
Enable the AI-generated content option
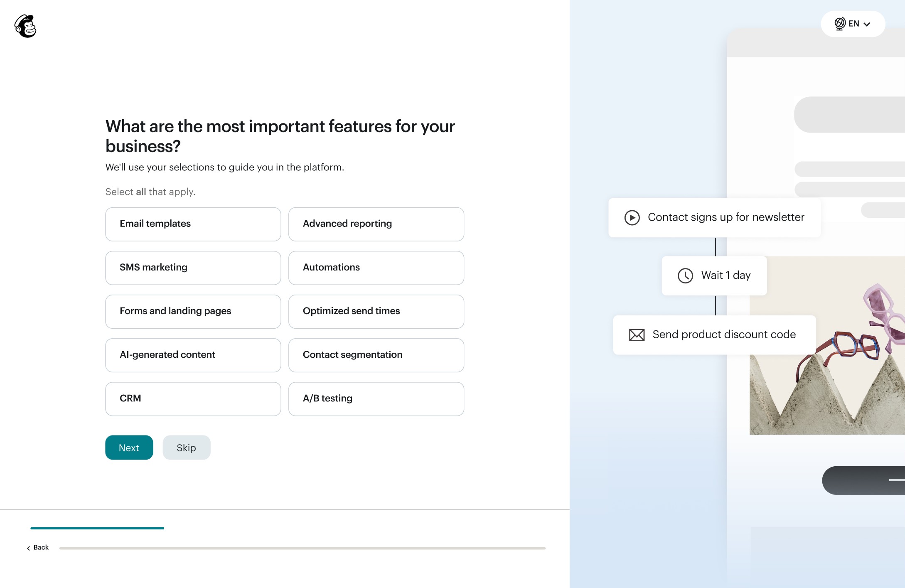pyautogui.click(x=193, y=355)
